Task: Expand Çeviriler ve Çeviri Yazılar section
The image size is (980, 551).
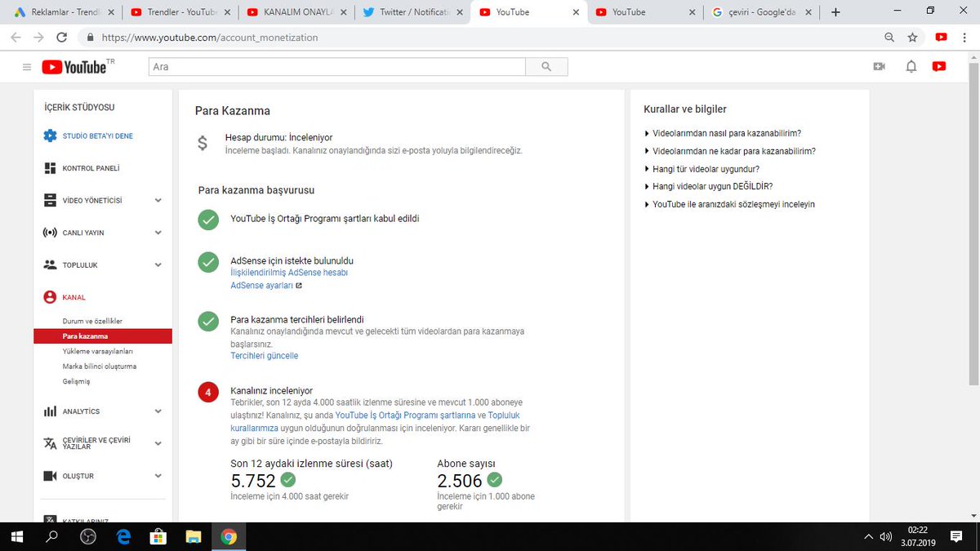Action: (x=158, y=443)
